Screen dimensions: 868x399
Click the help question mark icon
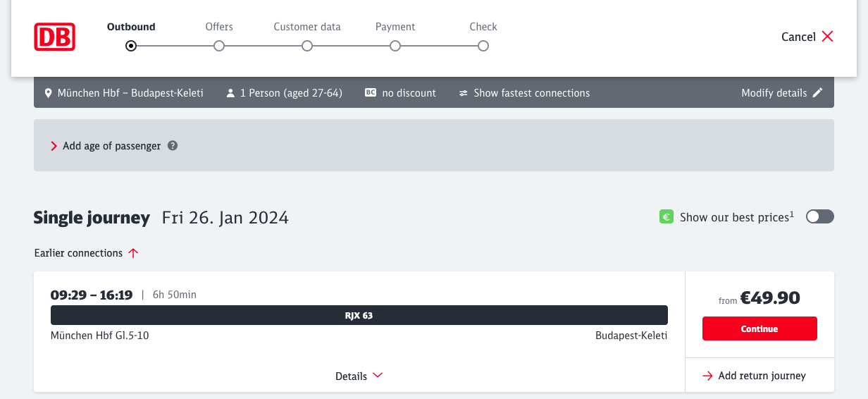(173, 146)
